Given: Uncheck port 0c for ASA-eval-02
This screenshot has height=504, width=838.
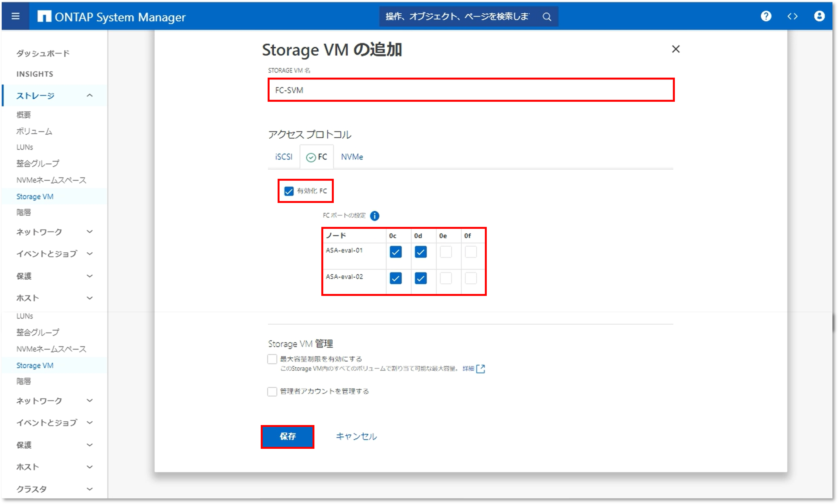Looking at the screenshot, I should click(395, 278).
